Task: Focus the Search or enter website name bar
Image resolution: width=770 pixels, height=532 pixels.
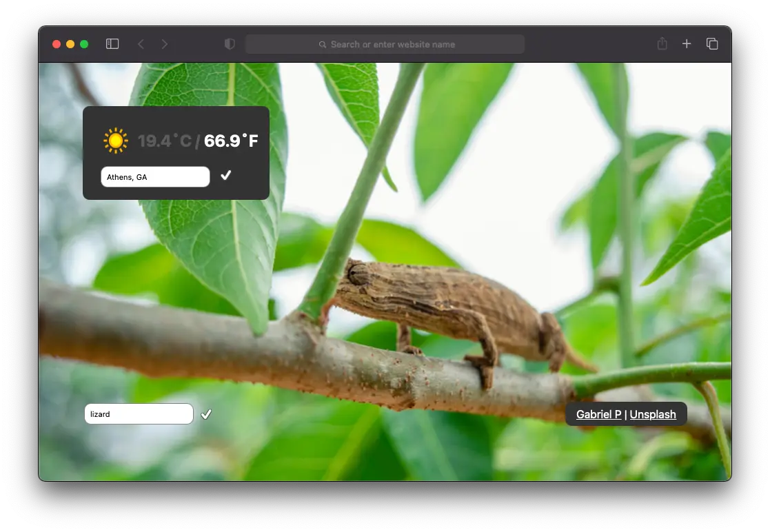Action: pos(385,44)
